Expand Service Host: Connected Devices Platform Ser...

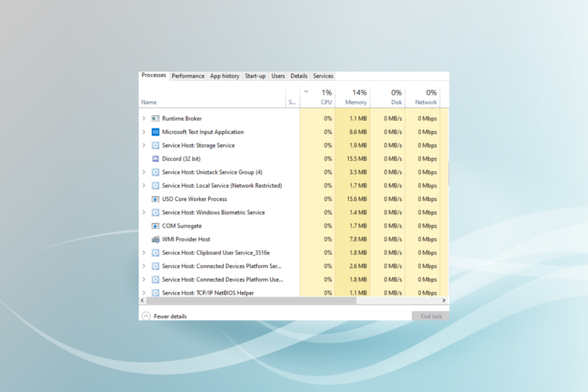(144, 266)
